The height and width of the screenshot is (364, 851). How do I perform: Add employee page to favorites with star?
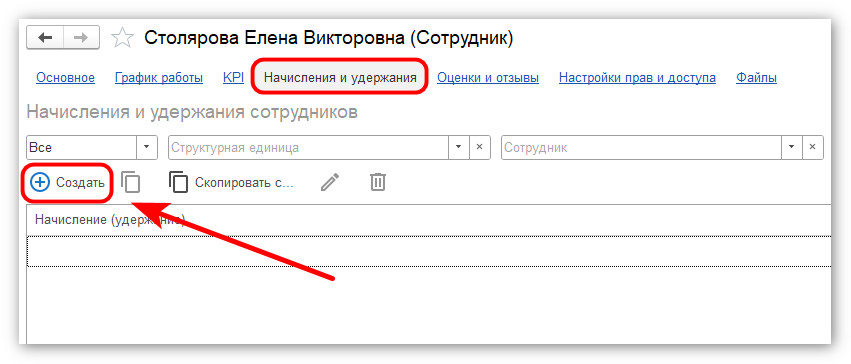click(122, 38)
